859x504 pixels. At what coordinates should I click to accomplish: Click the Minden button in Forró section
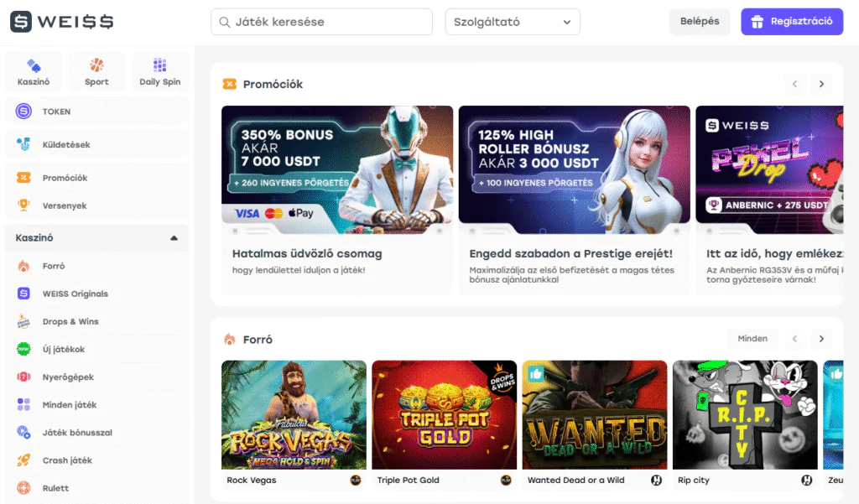752,339
